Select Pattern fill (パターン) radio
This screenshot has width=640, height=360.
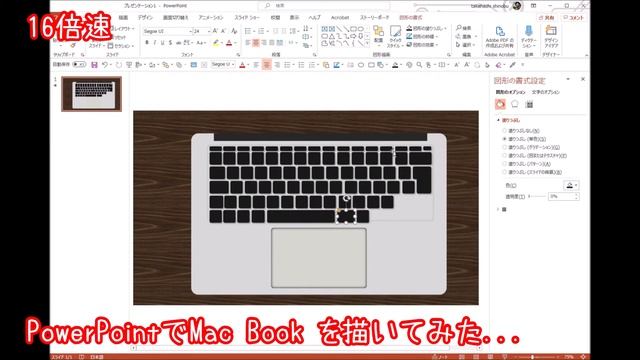[504, 164]
